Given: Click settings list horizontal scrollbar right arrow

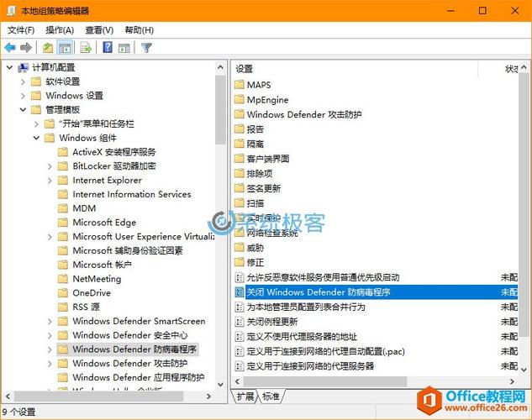Looking at the screenshot, I should [x=513, y=381].
